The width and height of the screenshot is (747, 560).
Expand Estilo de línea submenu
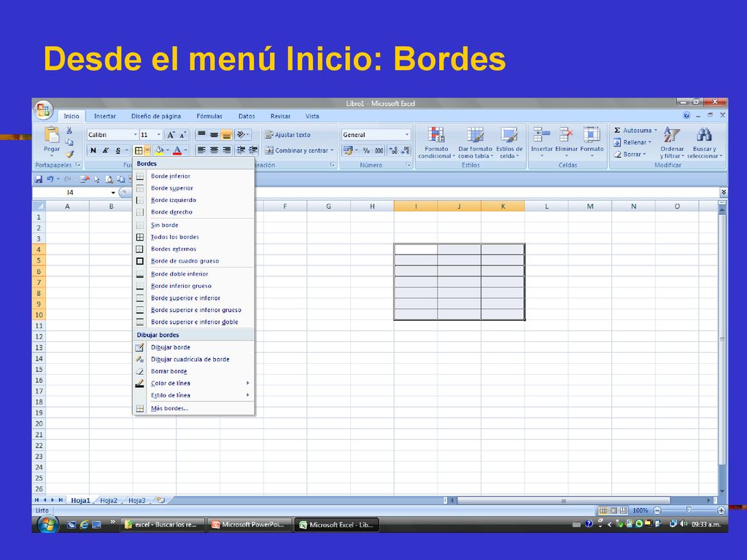pyautogui.click(x=193, y=395)
